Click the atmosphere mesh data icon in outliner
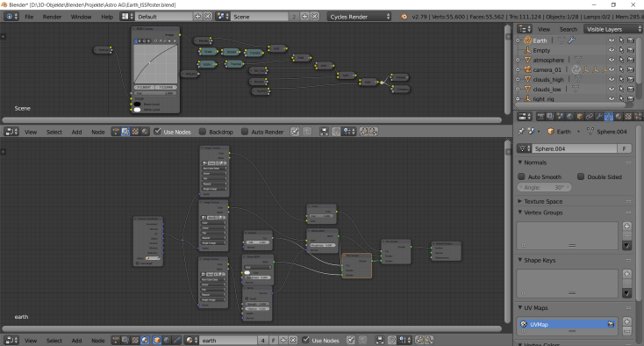Viewport: 644px width, 346px height. [578, 60]
